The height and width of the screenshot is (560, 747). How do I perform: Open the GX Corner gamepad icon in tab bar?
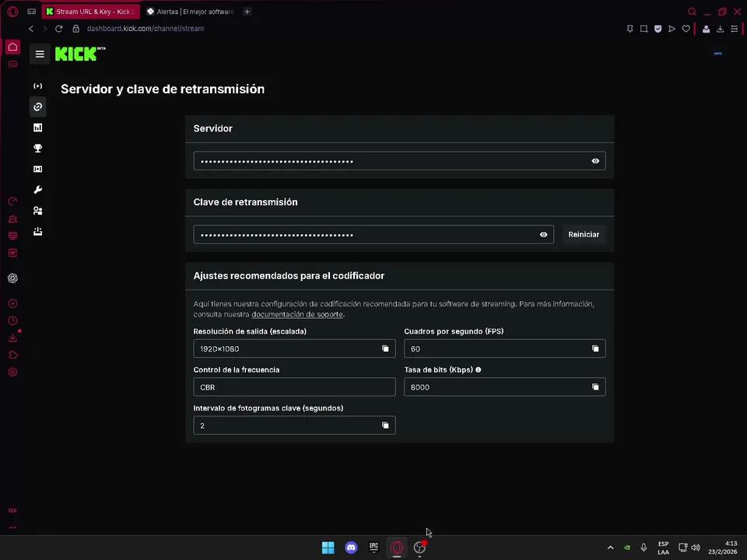click(31, 12)
